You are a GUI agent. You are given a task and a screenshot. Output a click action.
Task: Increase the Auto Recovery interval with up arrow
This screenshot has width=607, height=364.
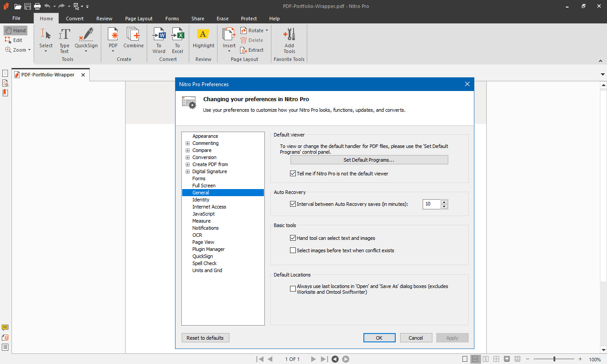pos(444,202)
